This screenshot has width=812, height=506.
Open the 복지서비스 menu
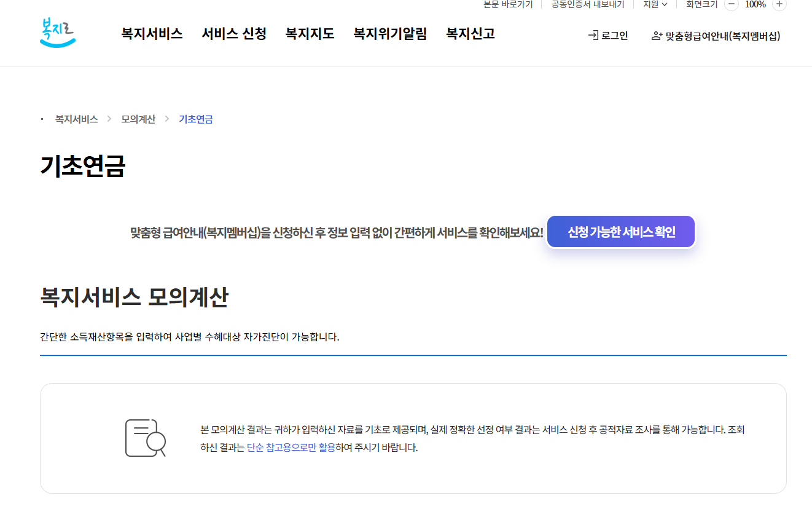152,34
